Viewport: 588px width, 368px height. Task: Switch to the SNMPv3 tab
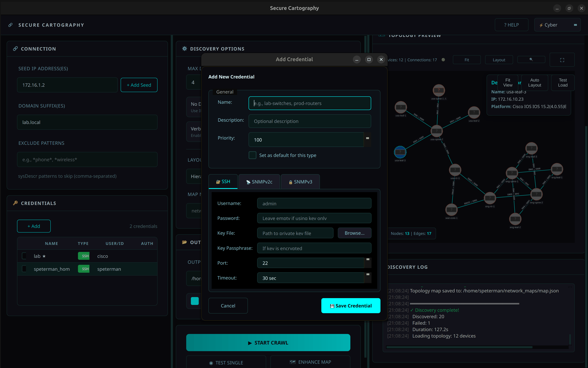300,182
